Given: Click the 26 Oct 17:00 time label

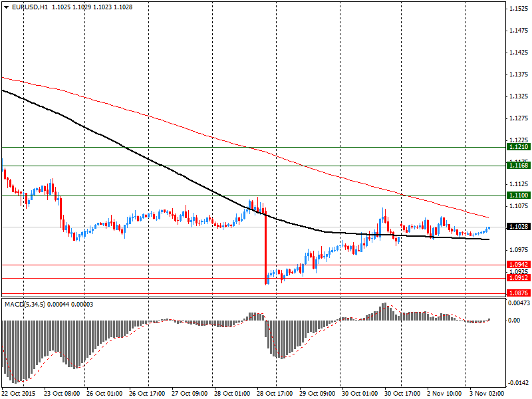Looking at the screenshot, I should 147,394.
